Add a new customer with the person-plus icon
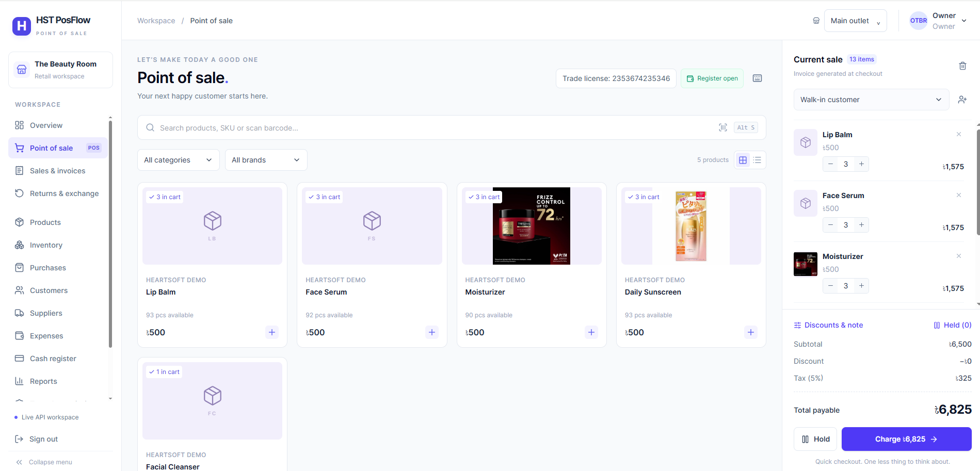Viewport: 980px width, 471px height. tap(962, 100)
